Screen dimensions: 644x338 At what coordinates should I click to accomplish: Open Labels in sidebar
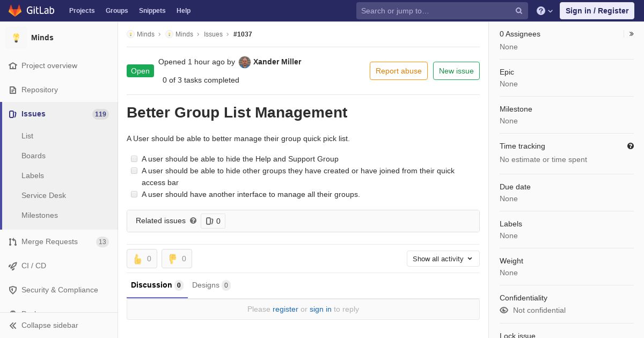click(x=33, y=175)
